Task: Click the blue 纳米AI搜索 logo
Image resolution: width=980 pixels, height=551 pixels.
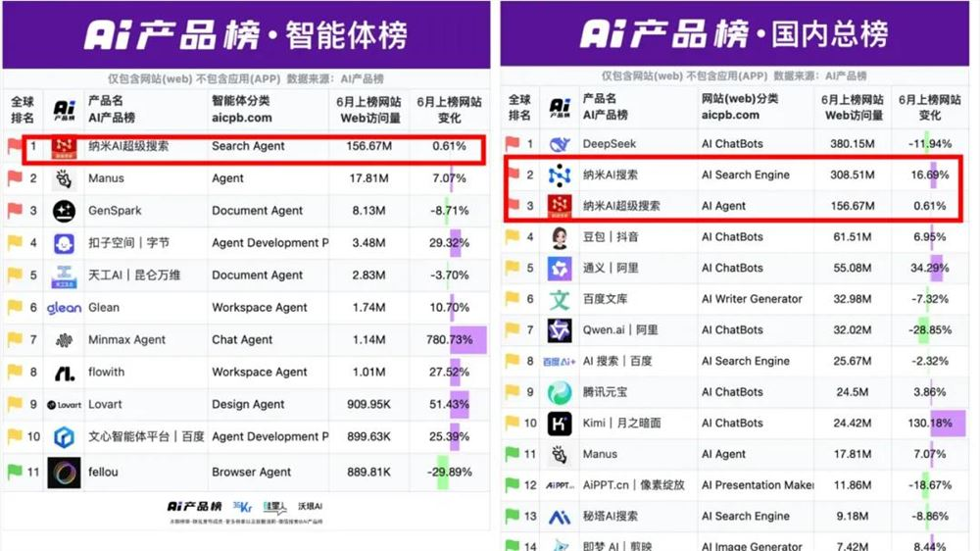Action: (560, 175)
